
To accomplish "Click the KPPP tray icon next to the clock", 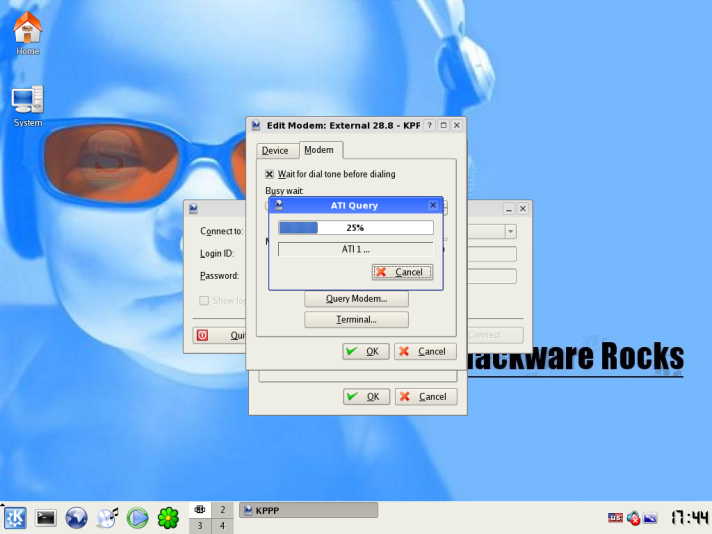I will point(650,518).
